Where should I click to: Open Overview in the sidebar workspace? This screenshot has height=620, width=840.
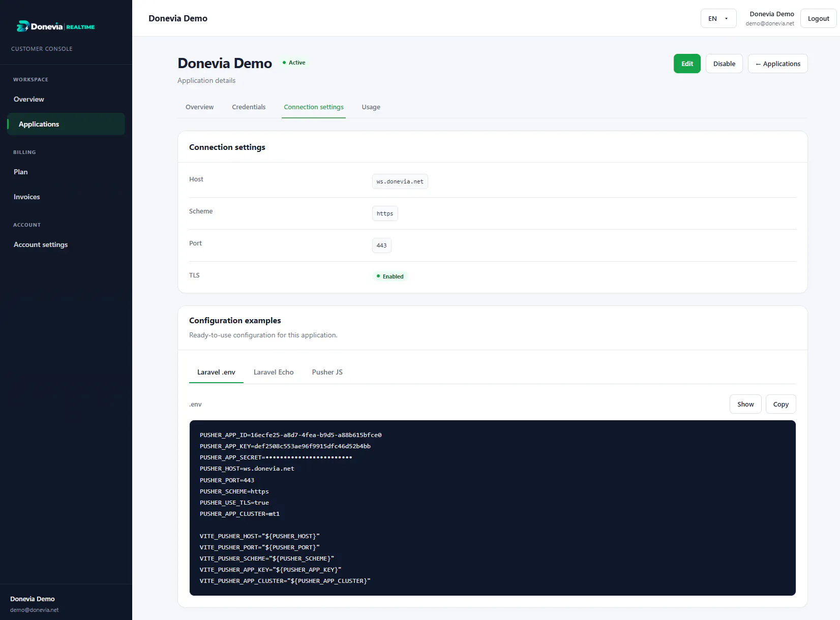point(66,99)
